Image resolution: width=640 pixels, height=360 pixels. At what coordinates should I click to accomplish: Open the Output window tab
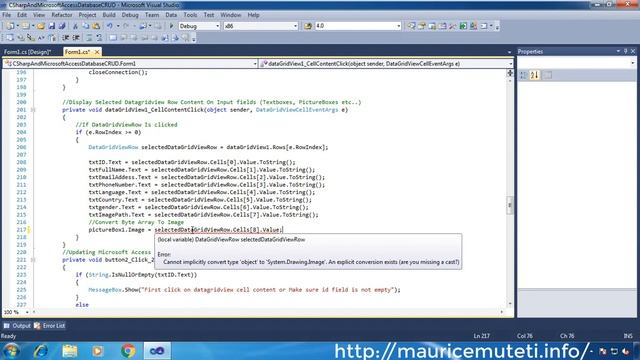pos(17,326)
